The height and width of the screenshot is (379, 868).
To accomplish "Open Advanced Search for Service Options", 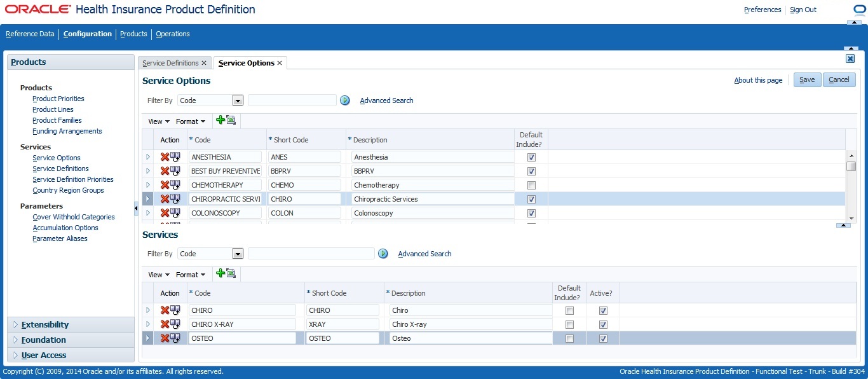I will [386, 100].
